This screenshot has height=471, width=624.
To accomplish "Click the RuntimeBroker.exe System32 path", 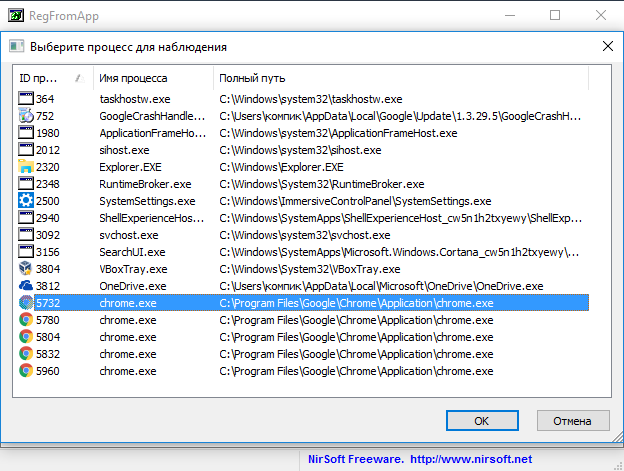I will tap(322, 184).
